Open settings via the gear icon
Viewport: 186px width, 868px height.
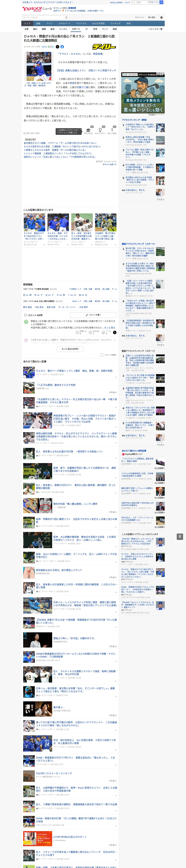pyautogui.click(x=161, y=17)
